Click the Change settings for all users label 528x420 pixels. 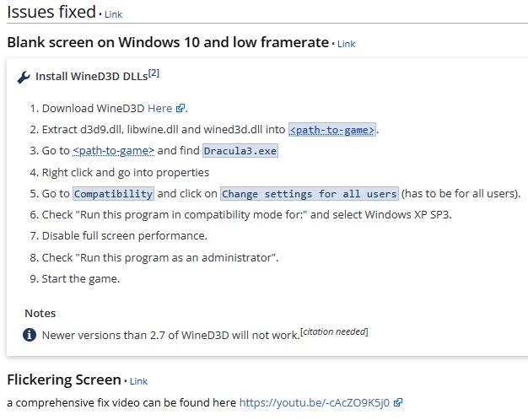(310, 194)
